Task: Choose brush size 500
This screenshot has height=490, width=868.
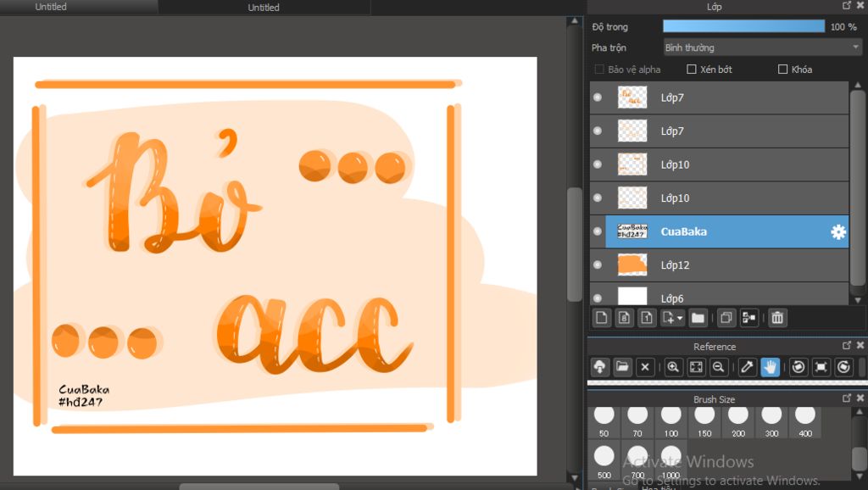Action: click(604, 461)
